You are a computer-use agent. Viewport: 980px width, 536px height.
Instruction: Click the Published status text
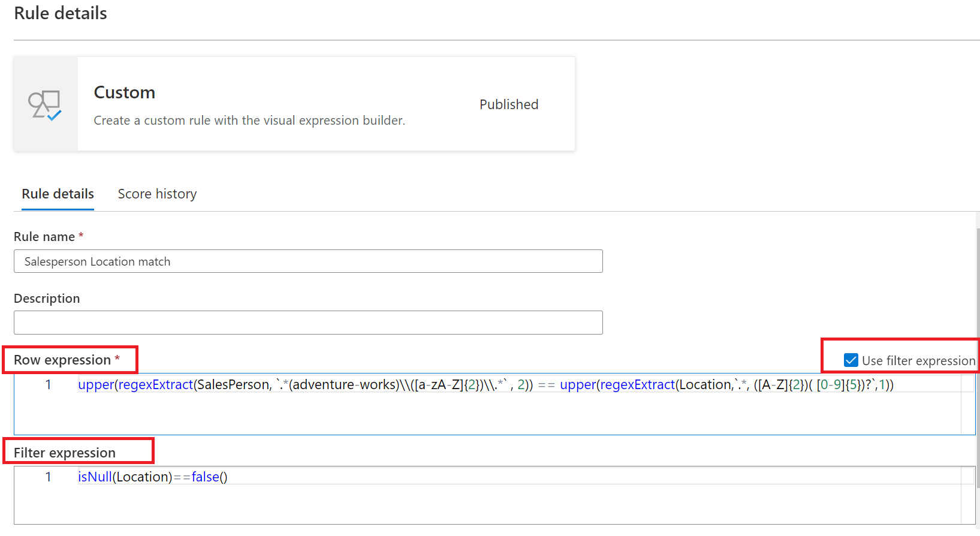[x=509, y=104]
